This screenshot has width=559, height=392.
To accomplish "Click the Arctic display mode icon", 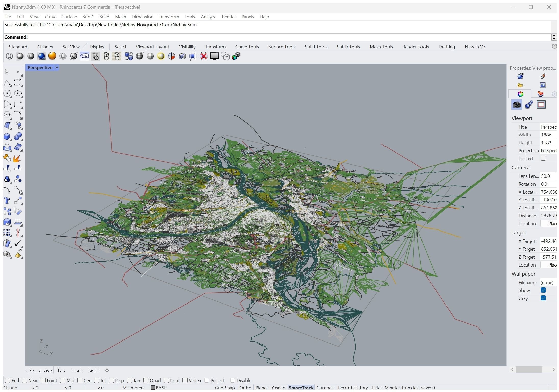I will [x=84, y=56].
